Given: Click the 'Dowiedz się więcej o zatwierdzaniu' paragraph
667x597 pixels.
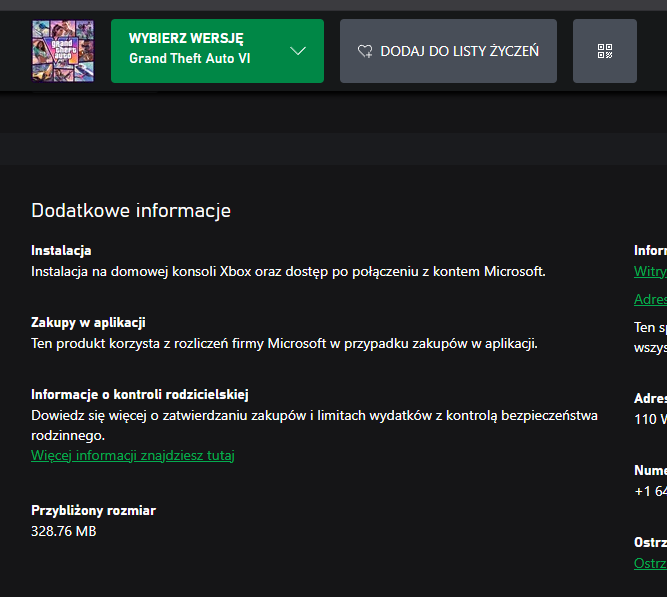Looking at the screenshot, I should click(x=314, y=425).
